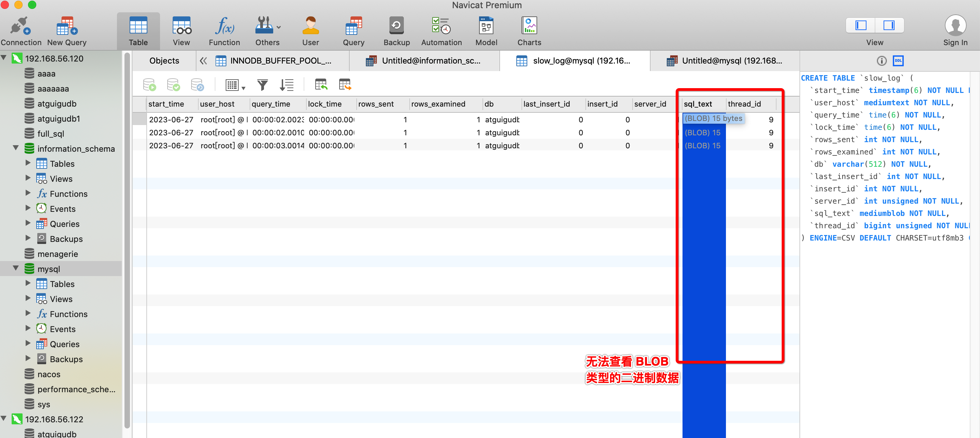
Task: Show the DDL panel view
Action: 898,61
